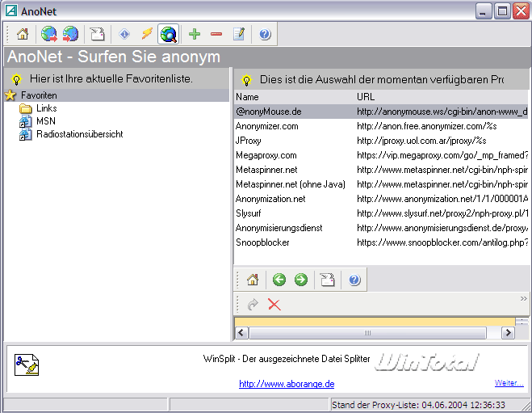The width and height of the screenshot is (532, 413).
Task: Click the mail icon in the browser toolbar
Action: 328,280
